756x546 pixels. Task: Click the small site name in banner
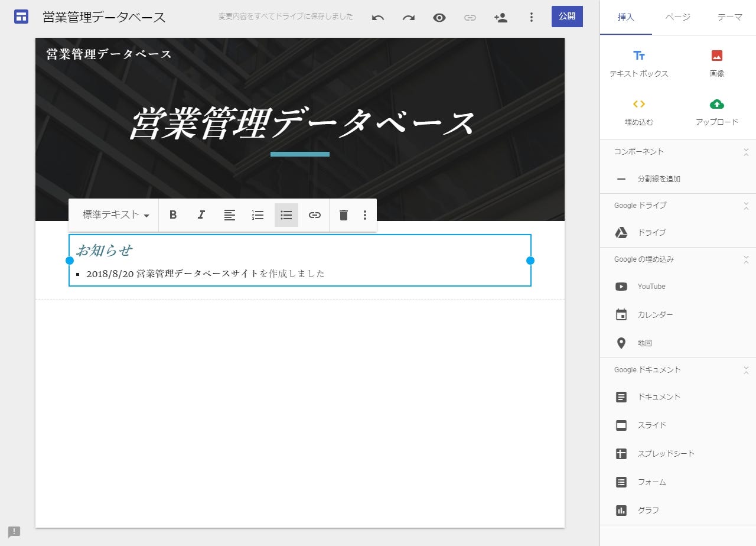[x=109, y=54]
